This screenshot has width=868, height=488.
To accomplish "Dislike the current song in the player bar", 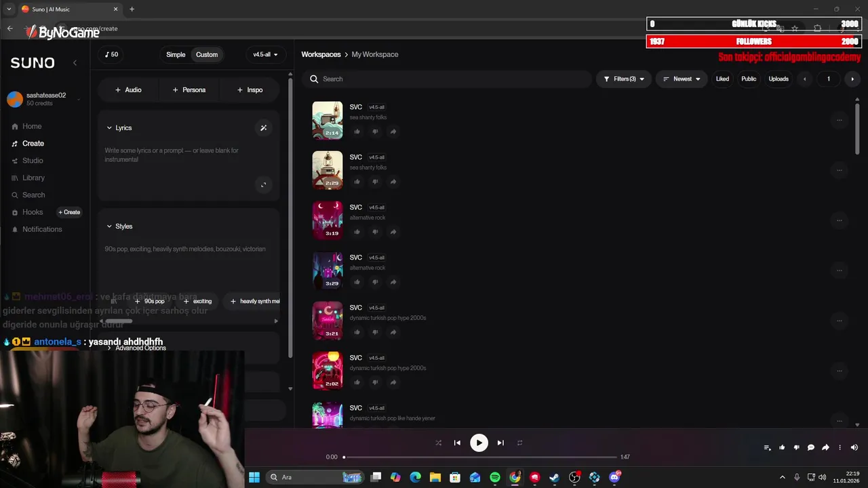I will pyautogui.click(x=796, y=447).
